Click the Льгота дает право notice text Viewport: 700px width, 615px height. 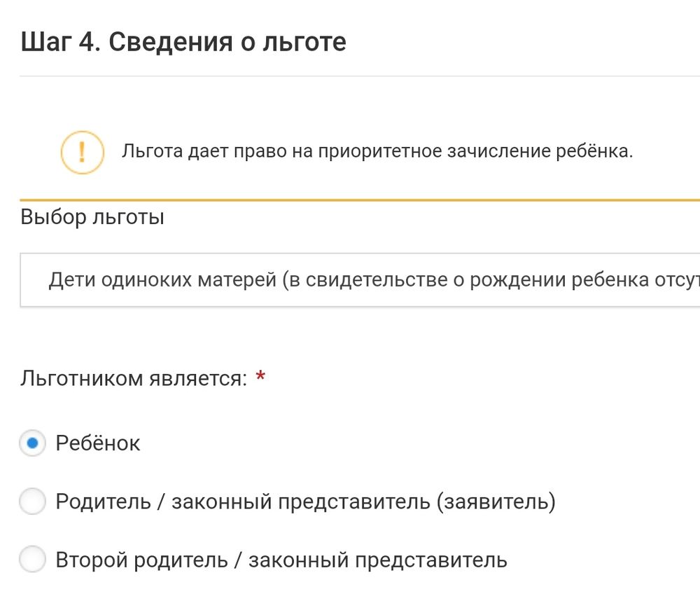tap(377, 151)
